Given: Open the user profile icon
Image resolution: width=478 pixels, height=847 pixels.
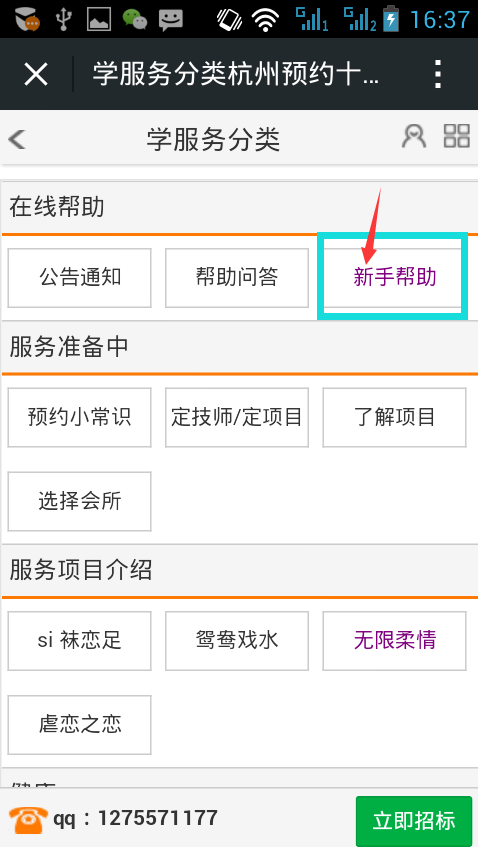Looking at the screenshot, I should click(414, 136).
